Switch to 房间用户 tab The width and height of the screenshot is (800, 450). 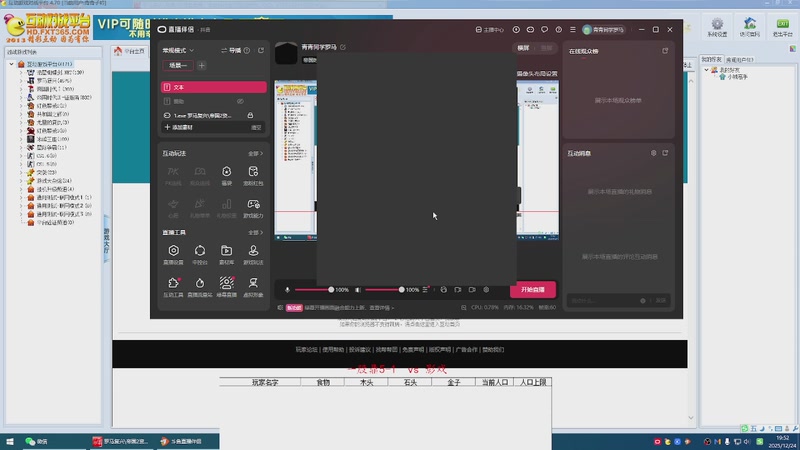(739, 60)
